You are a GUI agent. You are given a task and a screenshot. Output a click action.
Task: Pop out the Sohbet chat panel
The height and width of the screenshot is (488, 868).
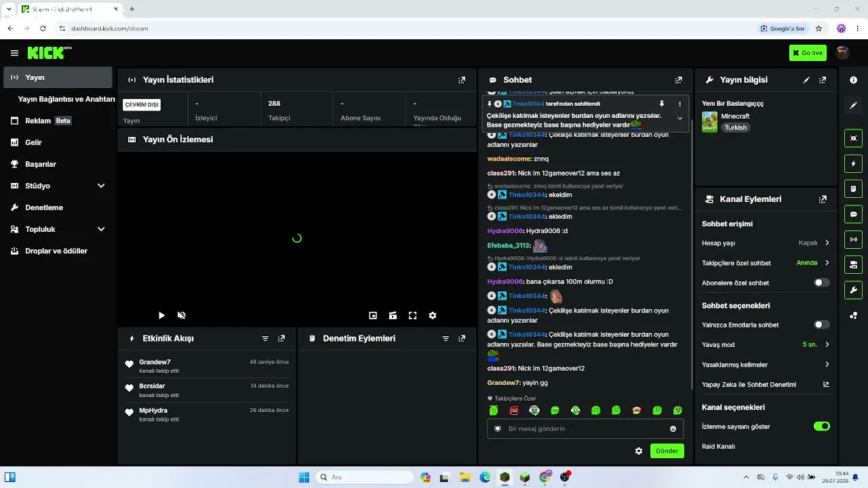678,80
